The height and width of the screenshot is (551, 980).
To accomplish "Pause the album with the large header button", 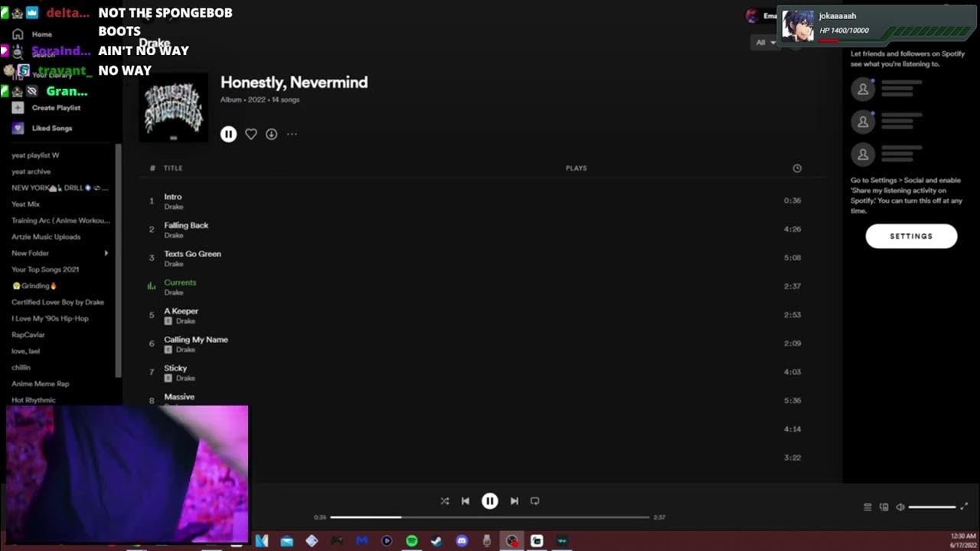I will click(x=228, y=134).
